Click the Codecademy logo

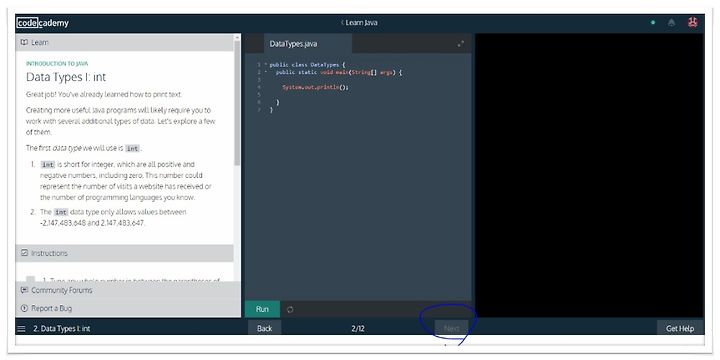[x=42, y=22]
